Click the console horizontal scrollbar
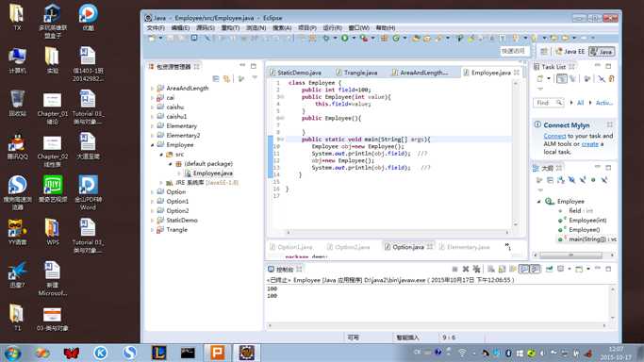644x362 pixels. (437, 325)
